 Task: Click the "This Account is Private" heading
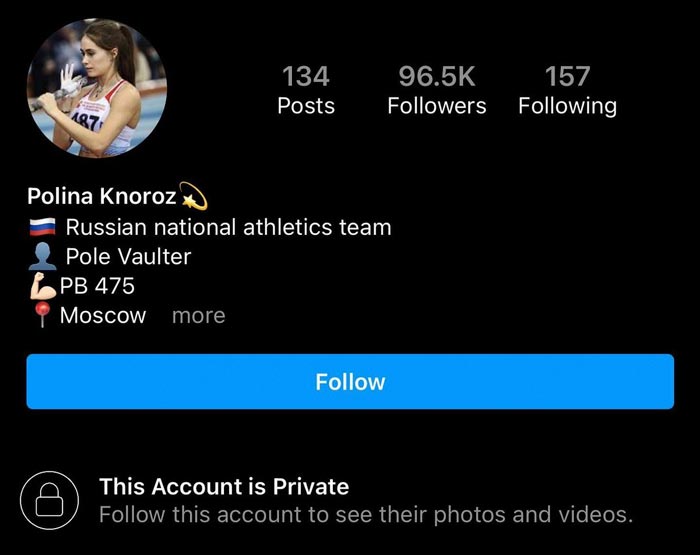click(224, 487)
